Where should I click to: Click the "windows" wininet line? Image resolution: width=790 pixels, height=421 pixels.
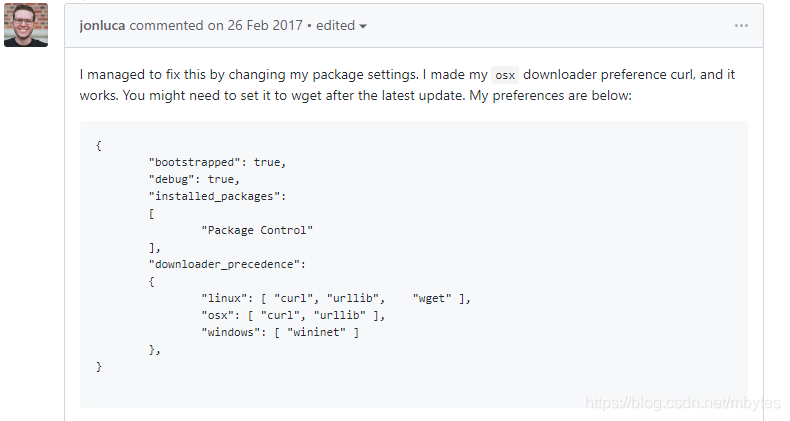coord(280,332)
